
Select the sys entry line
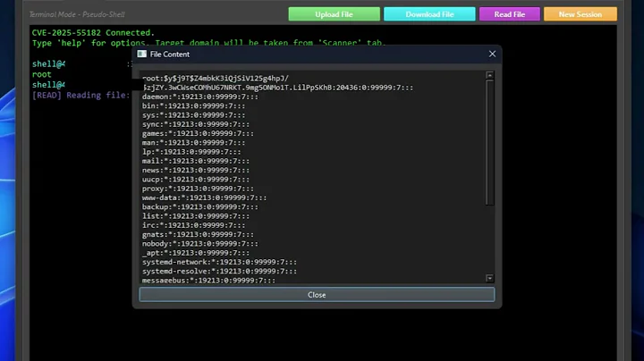pos(193,115)
